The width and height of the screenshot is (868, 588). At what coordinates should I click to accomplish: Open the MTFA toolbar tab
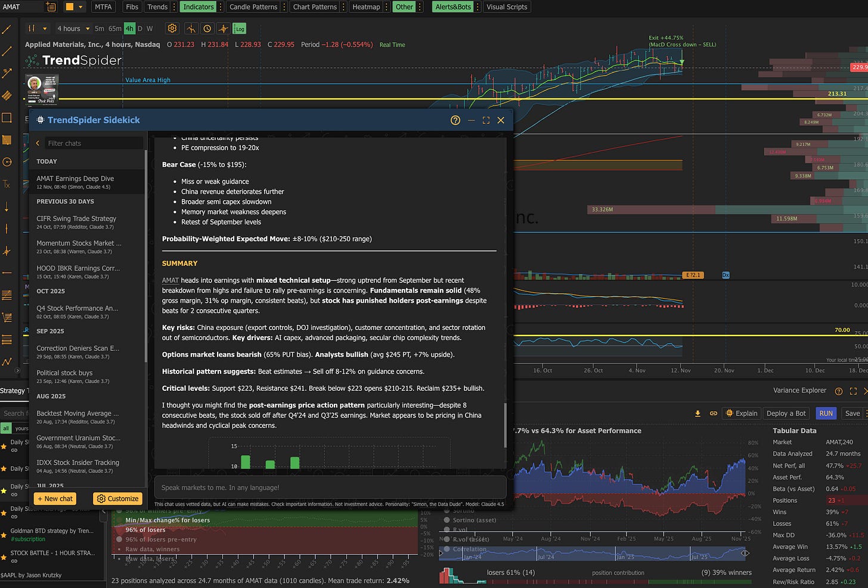point(103,7)
